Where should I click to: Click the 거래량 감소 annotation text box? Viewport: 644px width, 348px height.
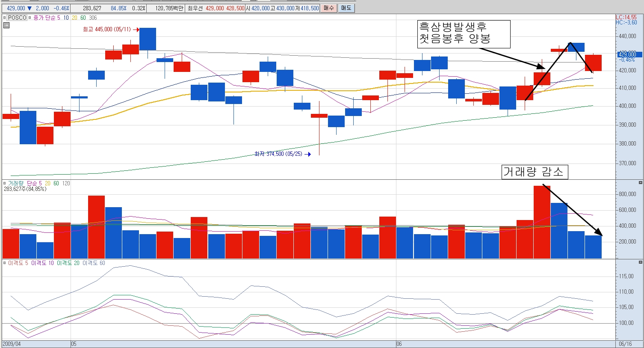coord(534,172)
